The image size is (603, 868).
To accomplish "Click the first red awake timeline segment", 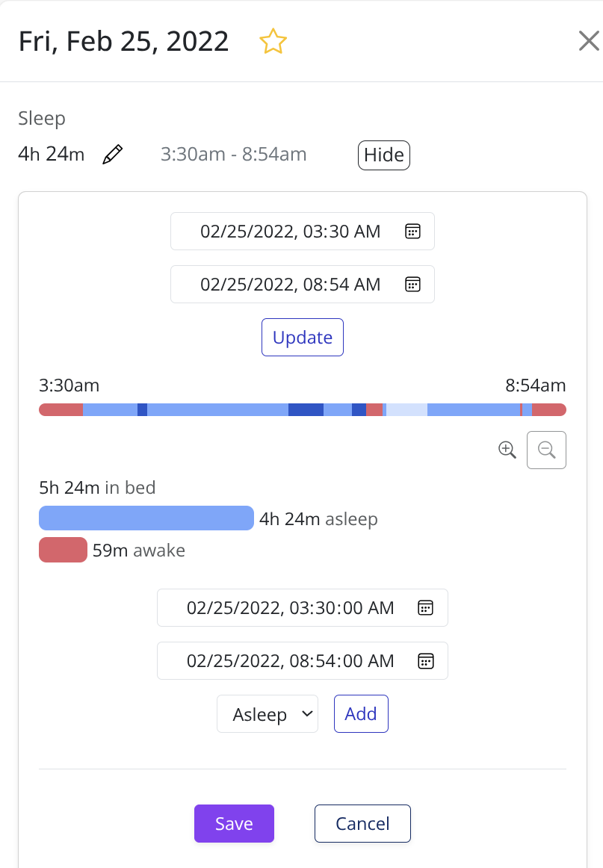I will pyautogui.click(x=61, y=409).
